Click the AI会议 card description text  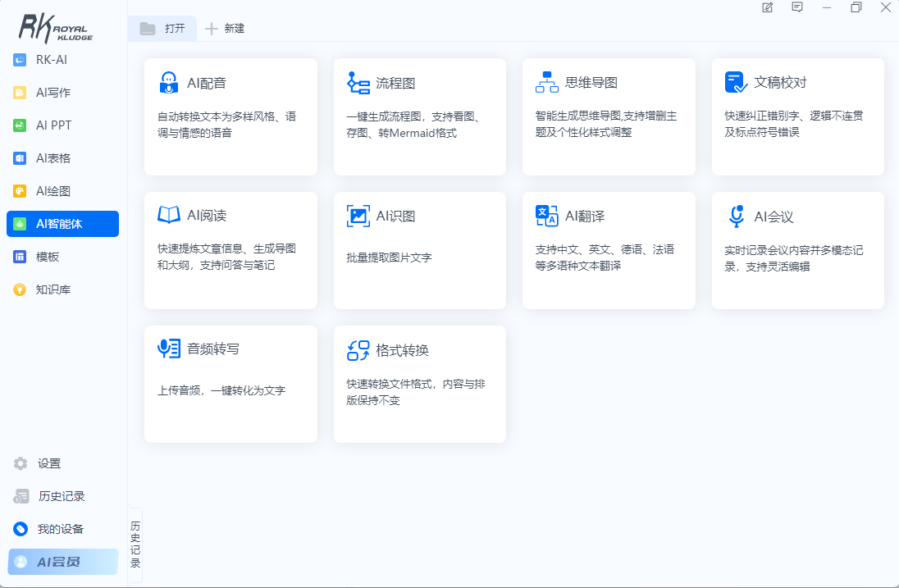[793, 258]
